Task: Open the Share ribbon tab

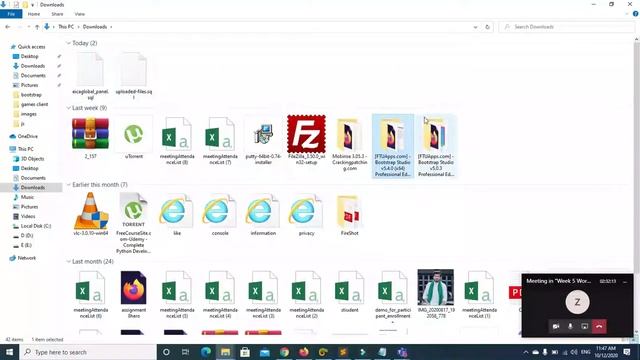Action: click(57, 14)
